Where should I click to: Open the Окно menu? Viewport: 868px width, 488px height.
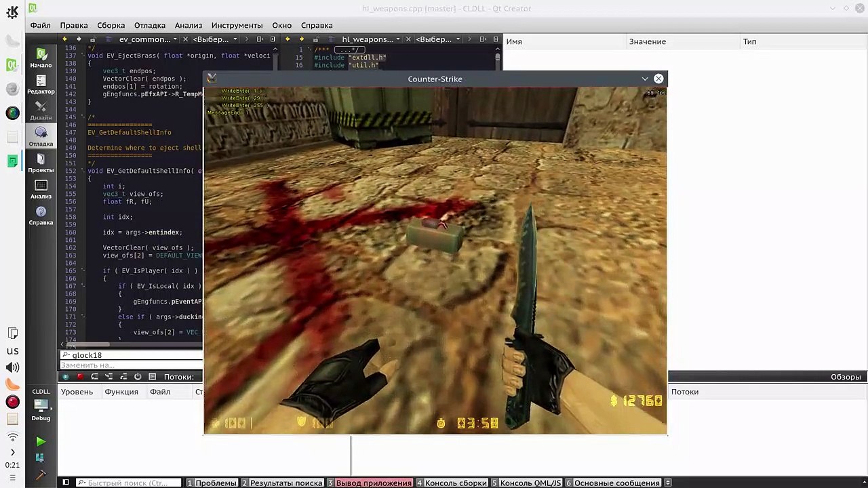coord(282,25)
